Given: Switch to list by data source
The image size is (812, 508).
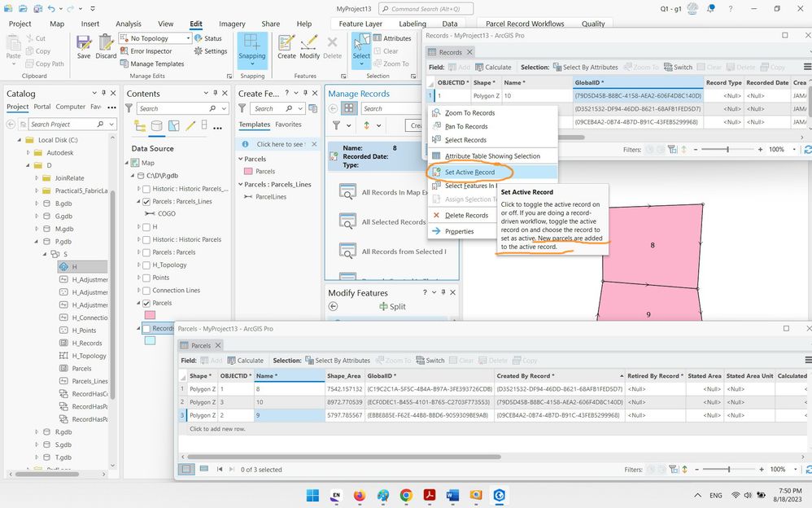Looking at the screenshot, I should [x=156, y=126].
